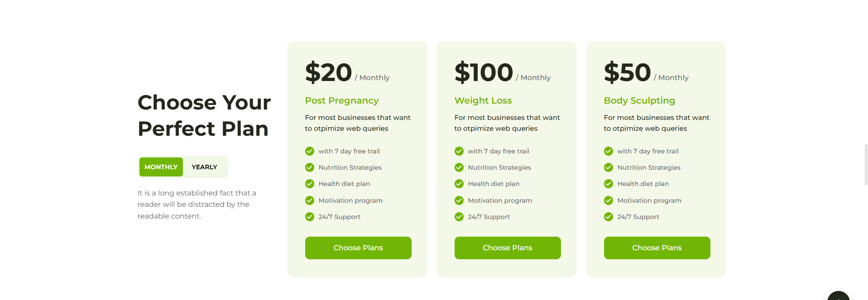Choose the $100 Weight Loss plan button
The width and height of the screenshot is (868, 300).
[x=508, y=248]
